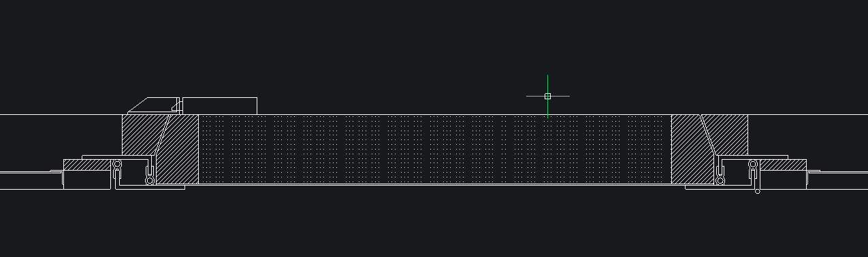Viewport: 868px width, 257px height.
Task: Pick the sloped trapezoid shape at top left
Action: pyautogui.click(x=154, y=105)
